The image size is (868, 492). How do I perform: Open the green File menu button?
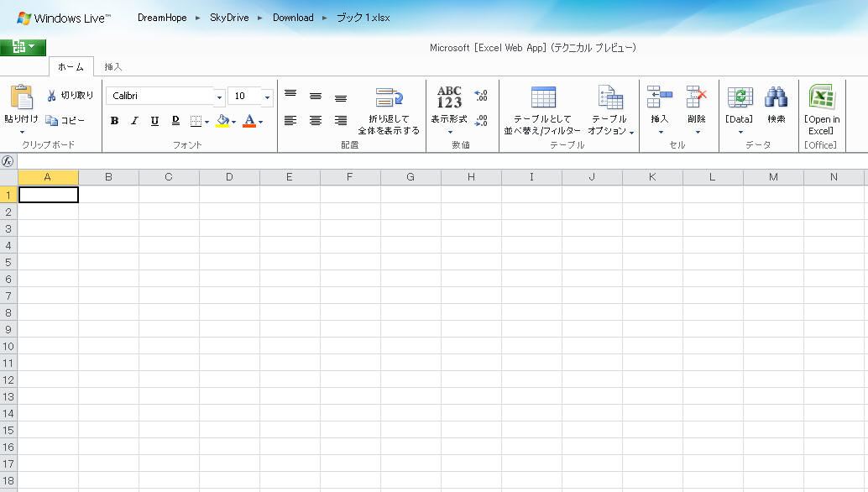[23, 48]
